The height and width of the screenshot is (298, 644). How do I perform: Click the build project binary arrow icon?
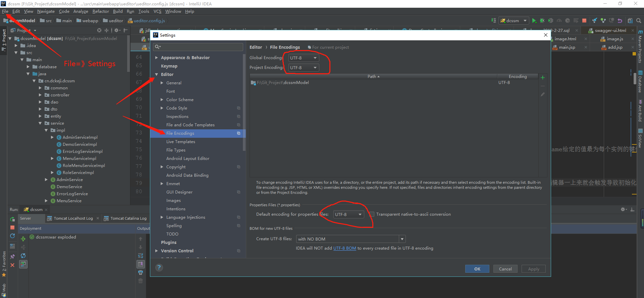pos(494,21)
